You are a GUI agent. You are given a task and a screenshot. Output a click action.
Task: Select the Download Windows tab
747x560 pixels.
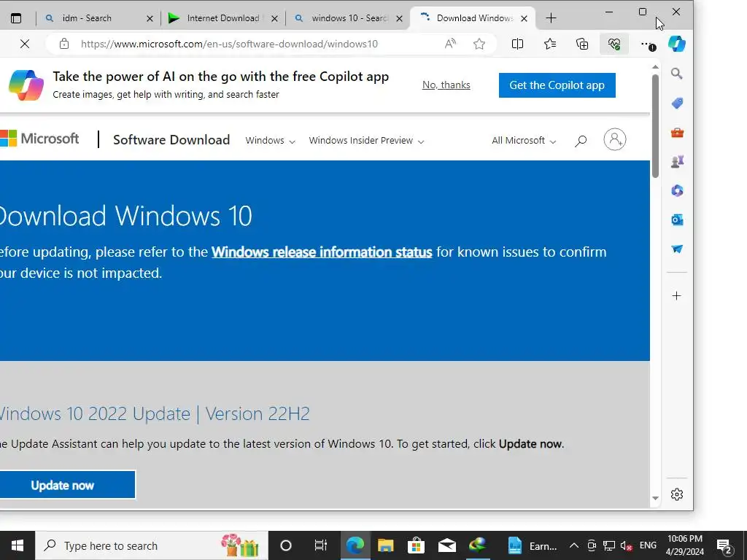point(473,18)
